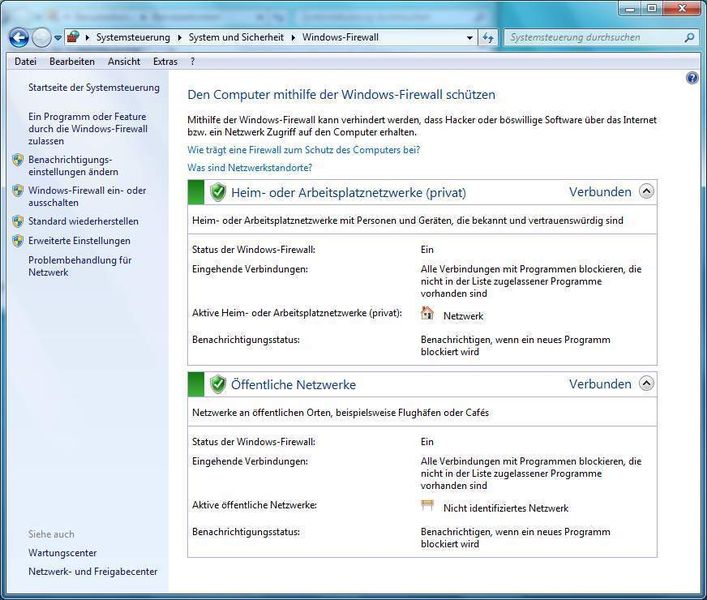Expand the arrow after System und Sicherheit
The image size is (707, 600).
pos(293,37)
